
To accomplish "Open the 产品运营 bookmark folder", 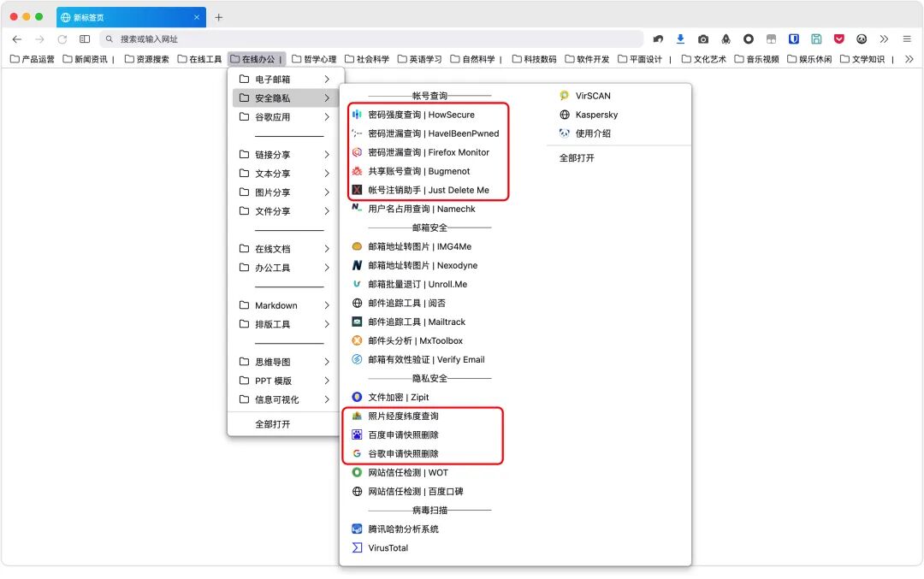I will (x=33, y=59).
